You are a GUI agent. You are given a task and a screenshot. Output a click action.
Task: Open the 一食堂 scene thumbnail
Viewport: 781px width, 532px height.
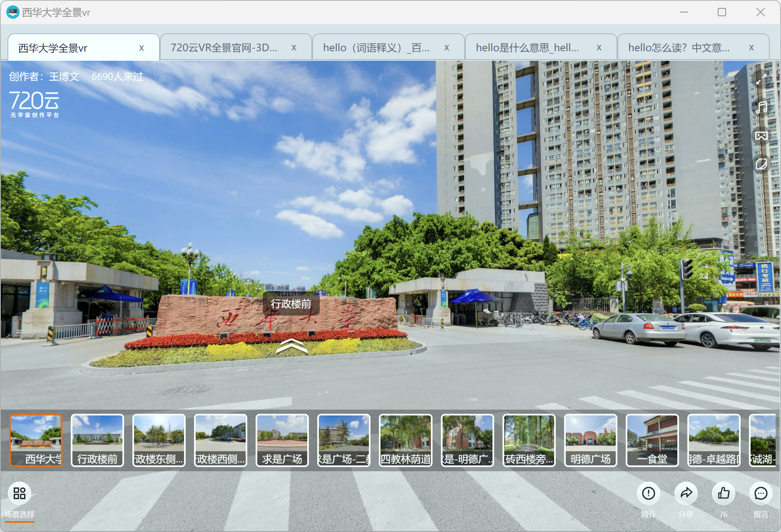(652, 440)
